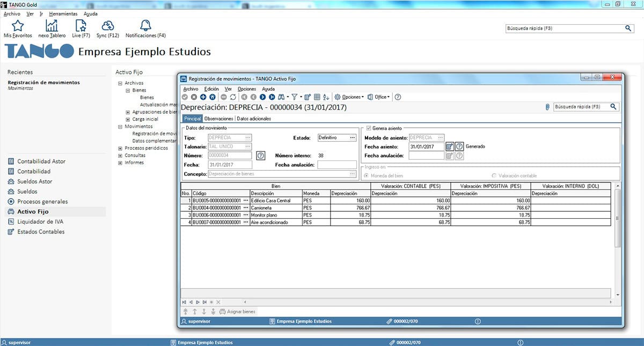
Task: Click the recent Registración de movimientos entry
Action: click(x=43, y=83)
